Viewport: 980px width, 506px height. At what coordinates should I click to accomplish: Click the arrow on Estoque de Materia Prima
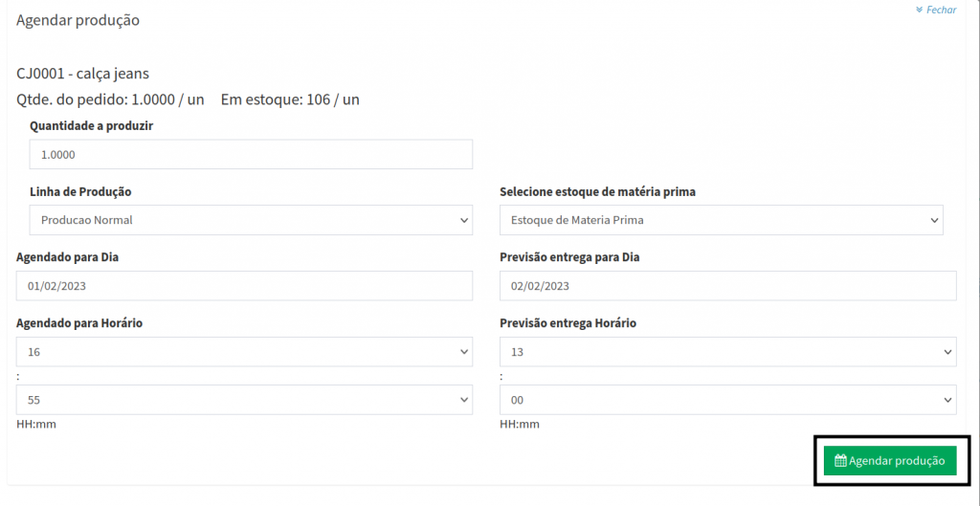(x=933, y=220)
